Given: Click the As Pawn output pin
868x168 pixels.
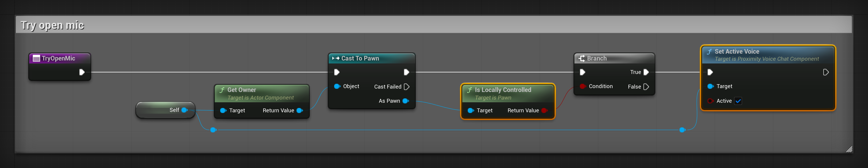Looking at the screenshot, I should [406, 101].
